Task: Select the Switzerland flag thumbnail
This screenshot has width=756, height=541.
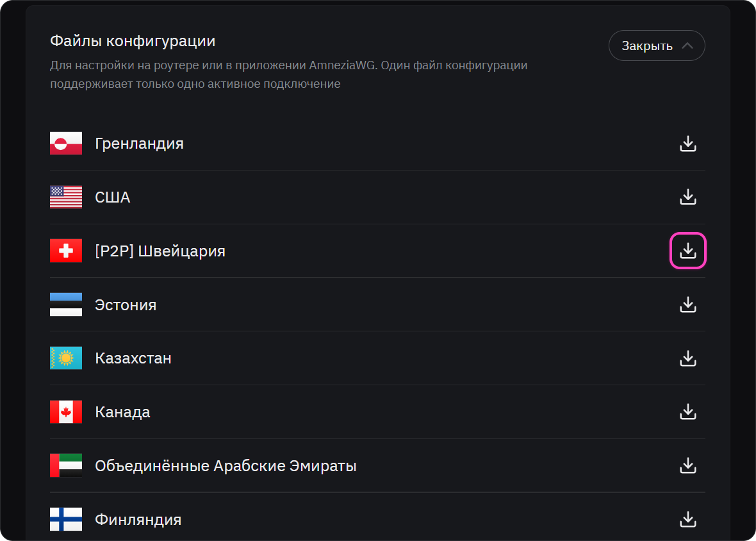Action: (66, 251)
